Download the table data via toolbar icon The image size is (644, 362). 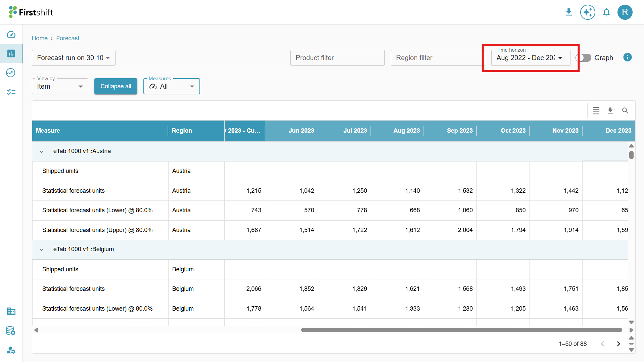[x=610, y=110]
